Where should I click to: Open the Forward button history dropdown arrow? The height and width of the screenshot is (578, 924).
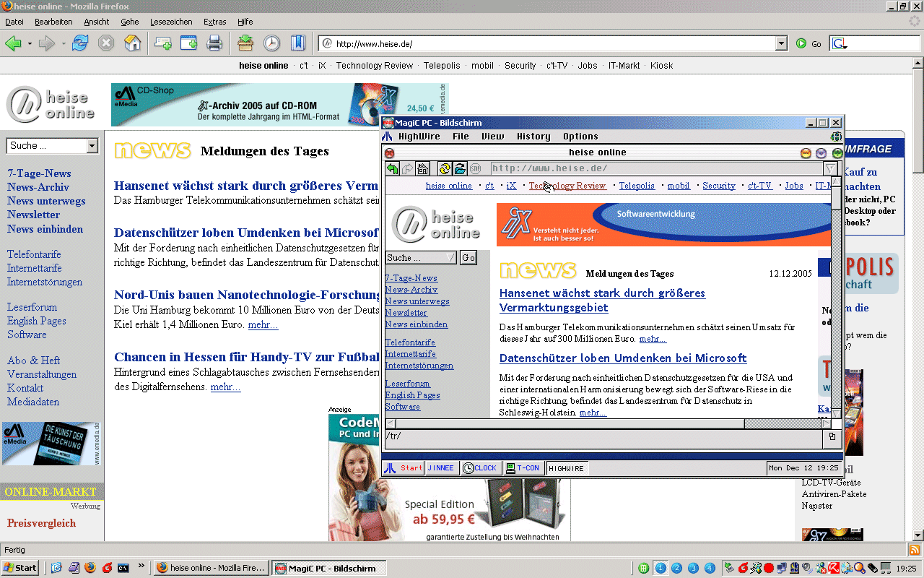(x=64, y=44)
